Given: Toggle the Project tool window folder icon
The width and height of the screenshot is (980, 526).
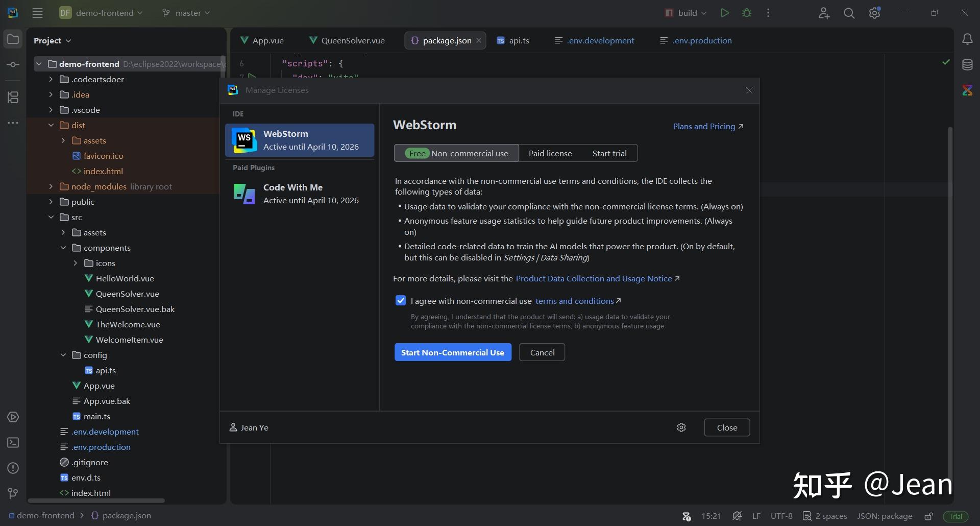Looking at the screenshot, I should coord(13,39).
